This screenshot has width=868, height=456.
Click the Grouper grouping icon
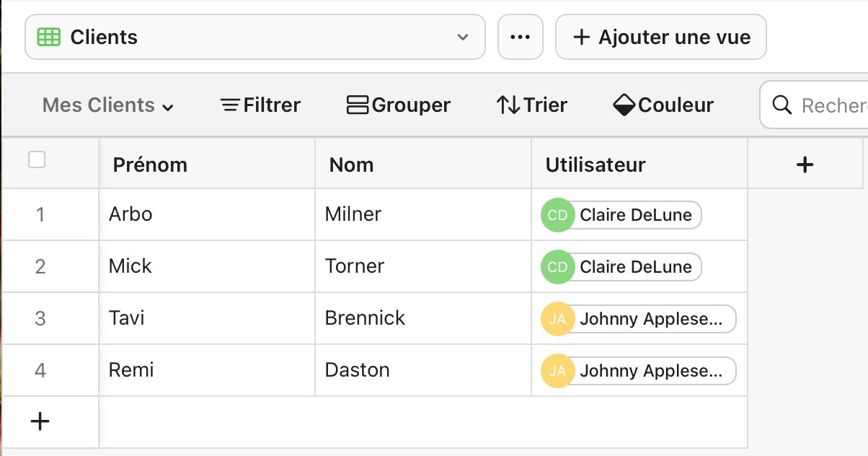coord(357,105)
